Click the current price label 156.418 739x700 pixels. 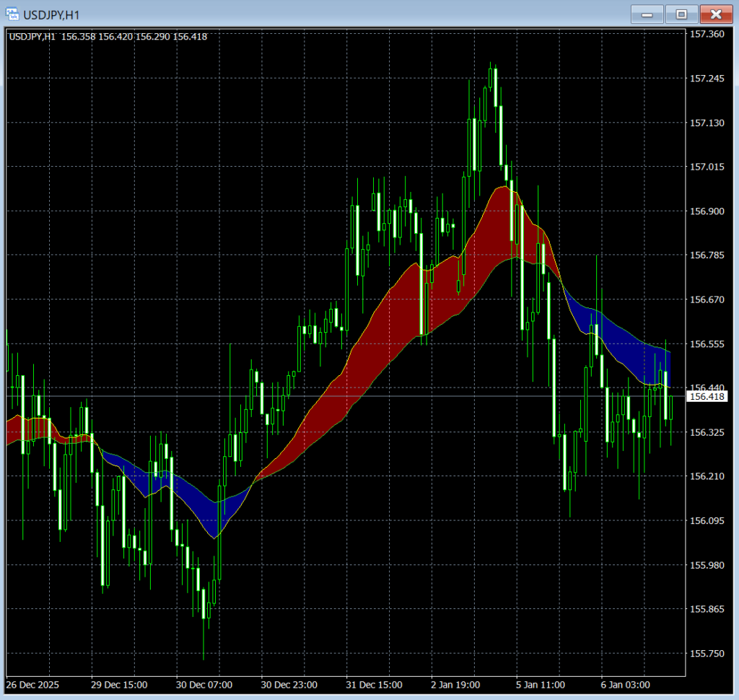pos(707,396)
